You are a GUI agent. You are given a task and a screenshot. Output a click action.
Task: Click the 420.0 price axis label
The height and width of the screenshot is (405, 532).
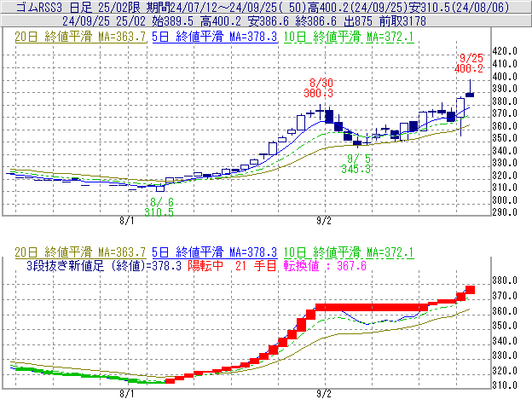[505, 51]
